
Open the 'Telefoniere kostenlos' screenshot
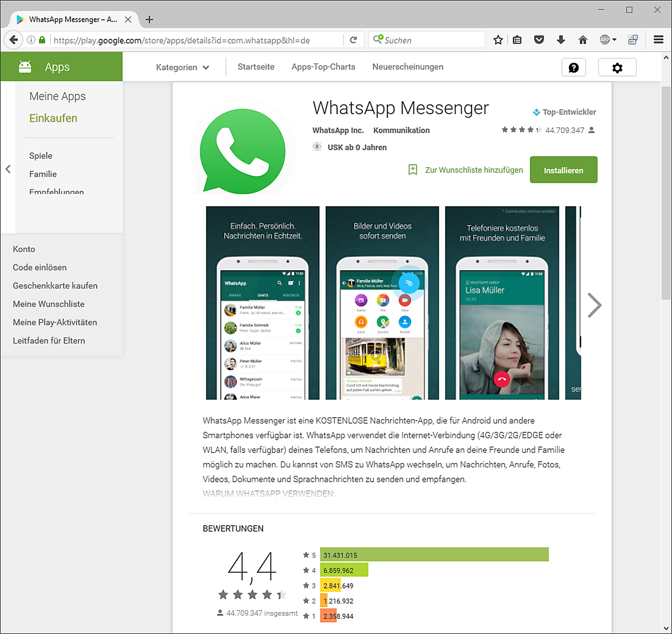(502, 303)
